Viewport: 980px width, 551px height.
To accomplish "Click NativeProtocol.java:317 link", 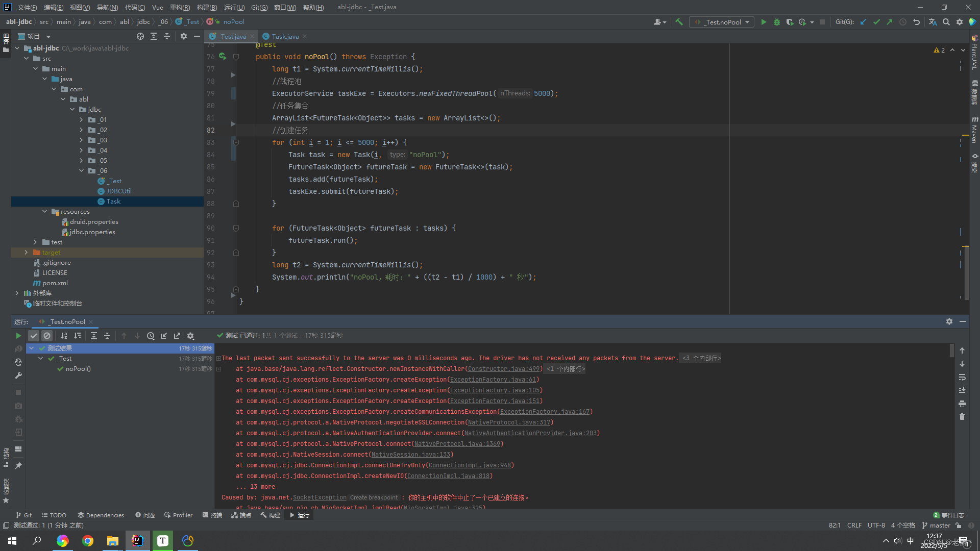I will pos(509,422).
